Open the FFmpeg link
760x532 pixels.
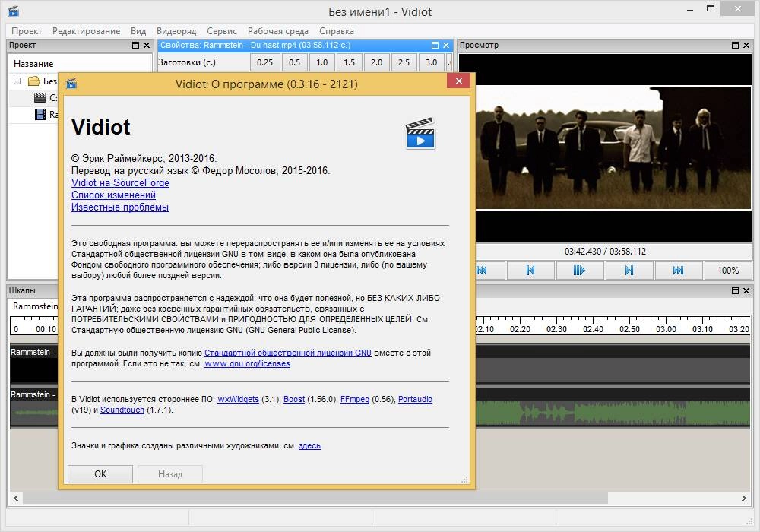(x=355, y=399)
